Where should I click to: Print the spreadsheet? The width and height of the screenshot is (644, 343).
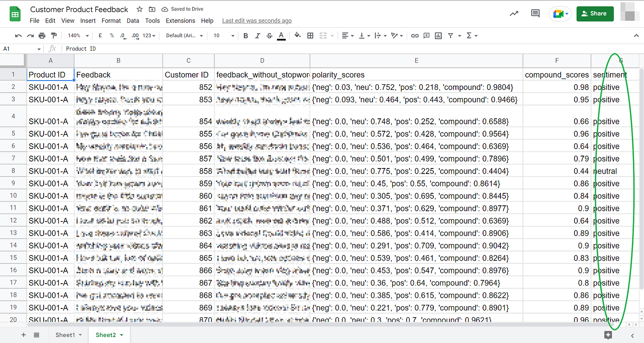(42, 35)
